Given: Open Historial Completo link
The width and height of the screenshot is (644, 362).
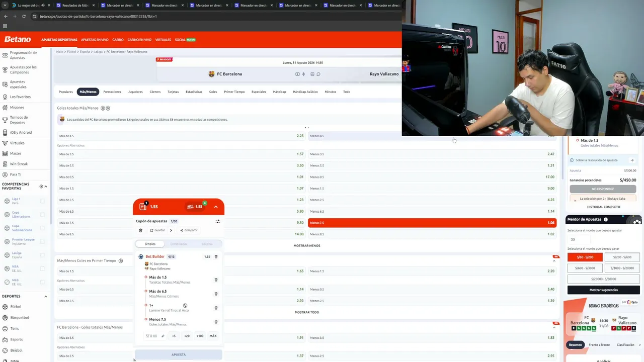Looking at the screenshot, I should point(603,207).
